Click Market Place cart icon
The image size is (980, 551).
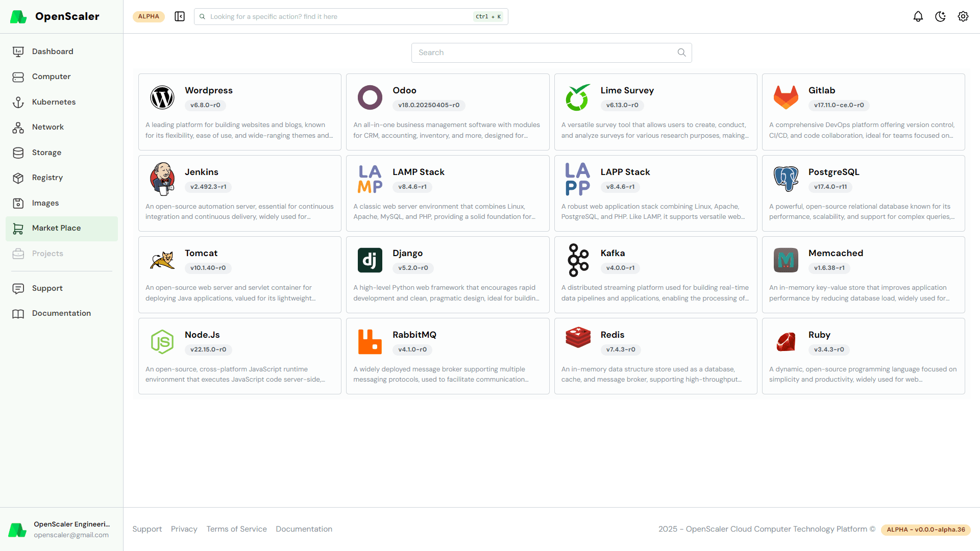tap(18, 228)
